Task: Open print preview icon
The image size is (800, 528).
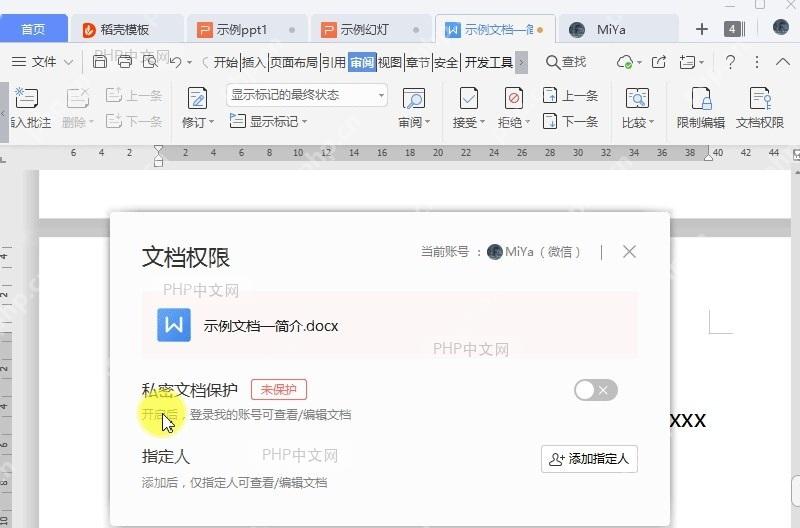Action: (x=150, y=62)
